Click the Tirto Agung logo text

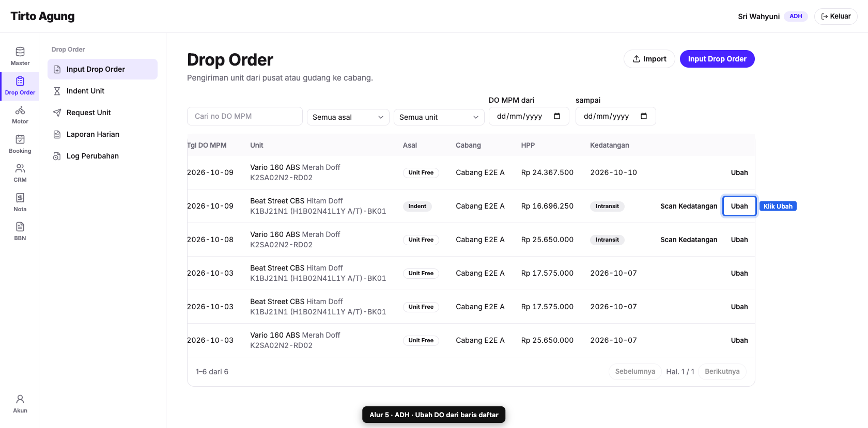point(42,17)
